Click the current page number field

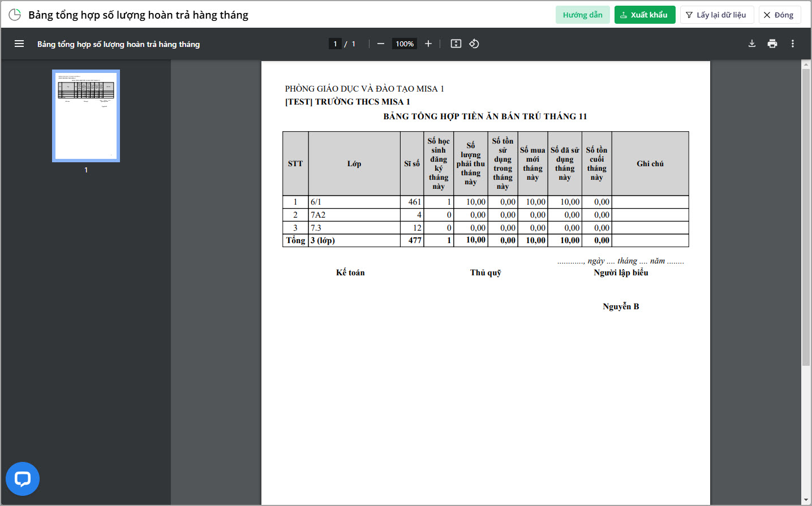point(335,44)
